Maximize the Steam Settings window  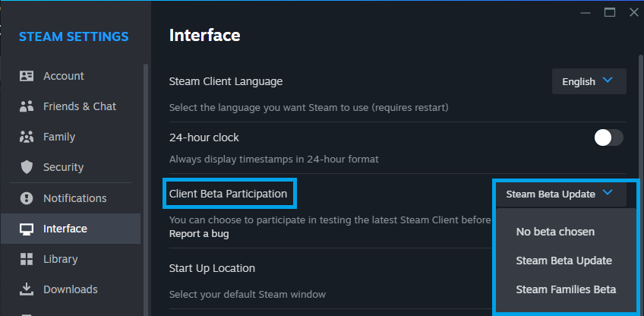609,12
